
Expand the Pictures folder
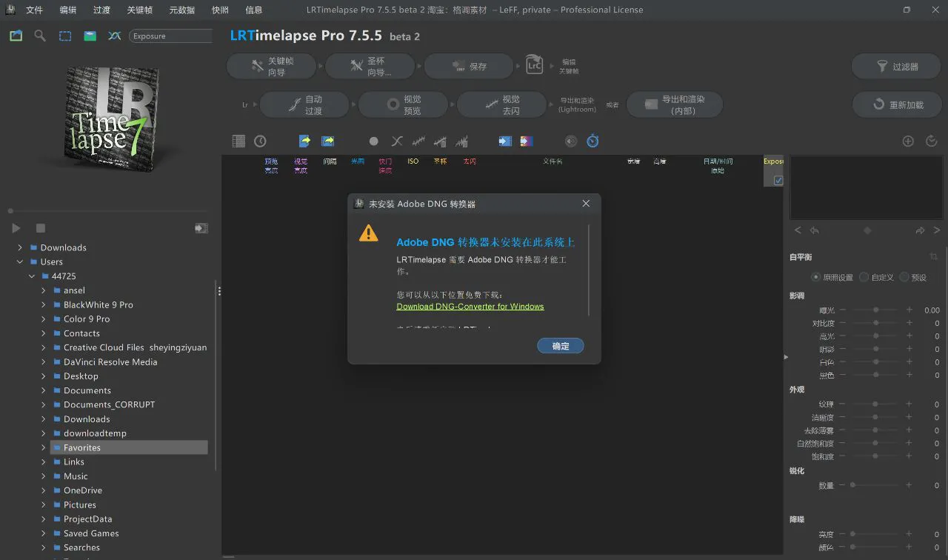point(44,504)
